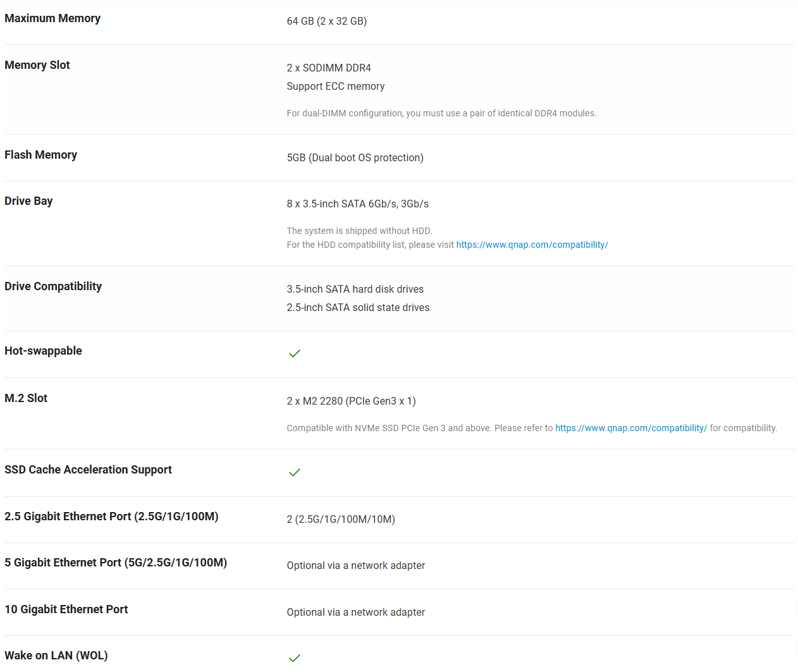The height and width of the screenshot is (672, 798).
Task: Click the 10 Gigabit Ethernet Port label
Action: (x=66, y=609)
